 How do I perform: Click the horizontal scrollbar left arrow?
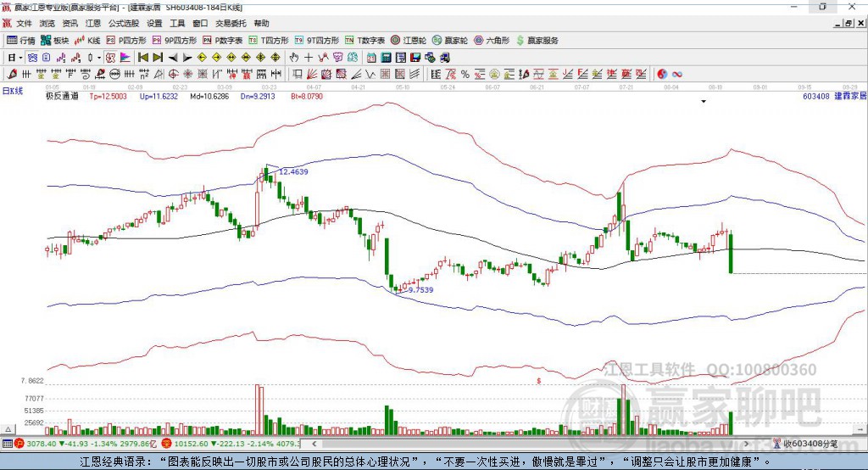coord(314,444)
